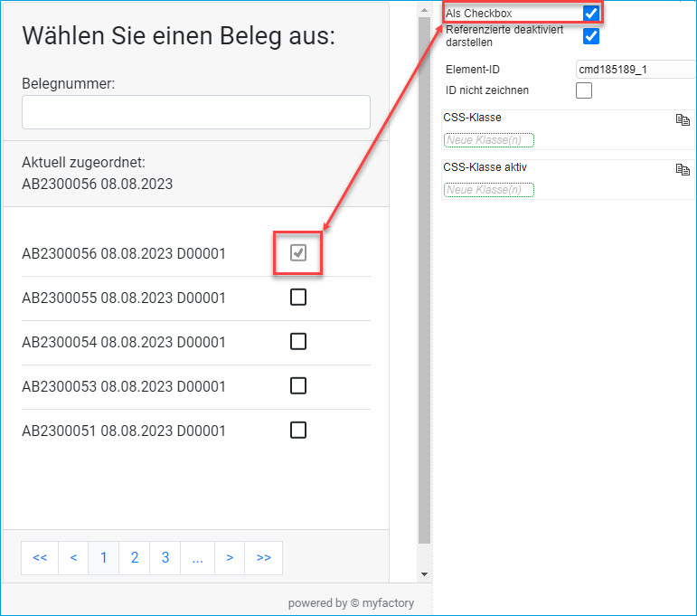The height and width of the screenshot is (616, 697).
Task: Click the Belegnummer input field
Action: (196, 112)
